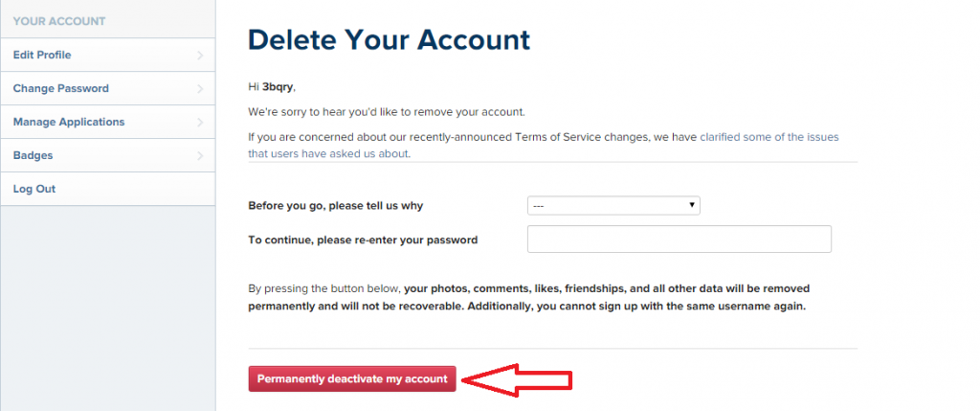Image resolution: width=980 pixels, height=411 pixels.
Task: Select Badges in the account sidebar
Action: [x=33, y=155]
